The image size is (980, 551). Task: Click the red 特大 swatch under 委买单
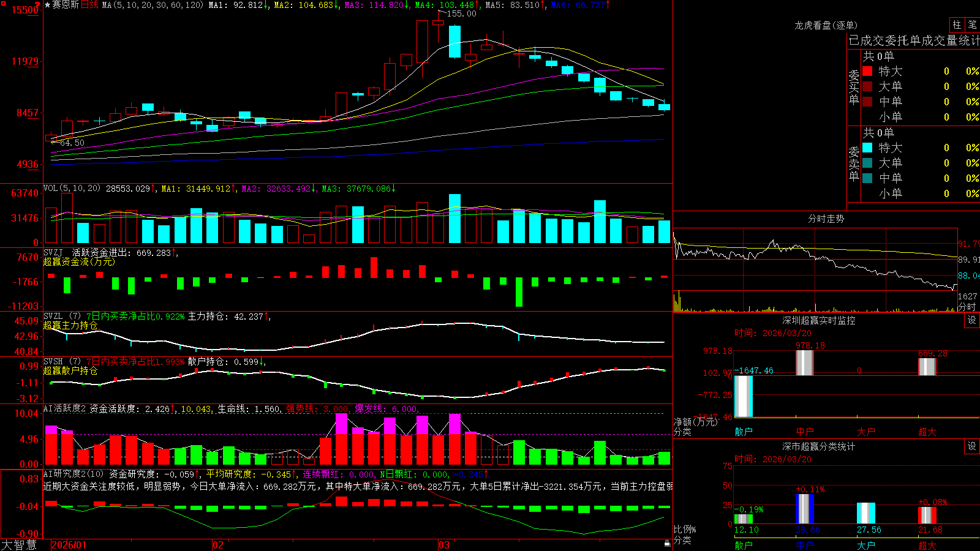(867, 71)
